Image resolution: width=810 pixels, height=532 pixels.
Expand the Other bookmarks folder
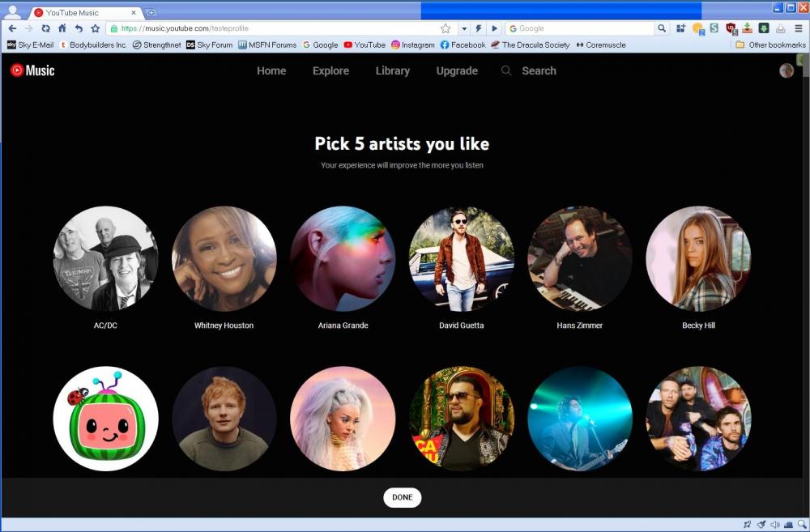pyautogui.click(x=770, y=45)
